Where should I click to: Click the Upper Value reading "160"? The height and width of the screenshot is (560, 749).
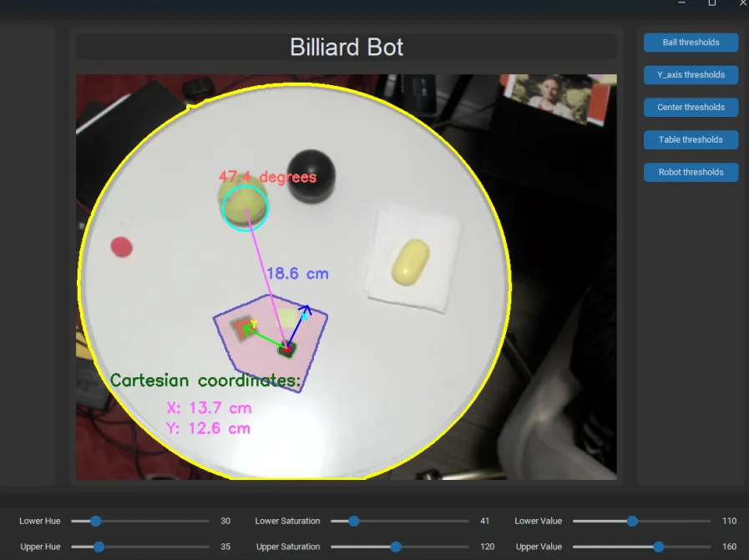click(x=730, y=547)
